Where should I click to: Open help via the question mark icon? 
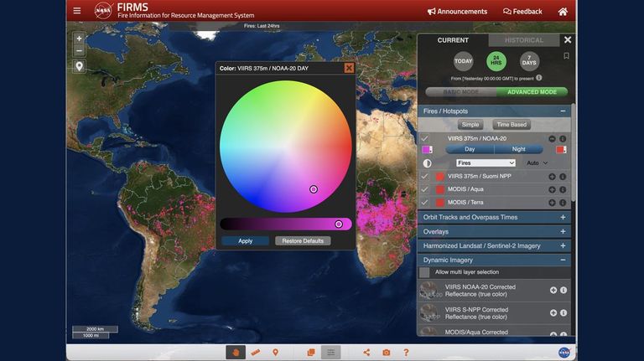[406, 353]
